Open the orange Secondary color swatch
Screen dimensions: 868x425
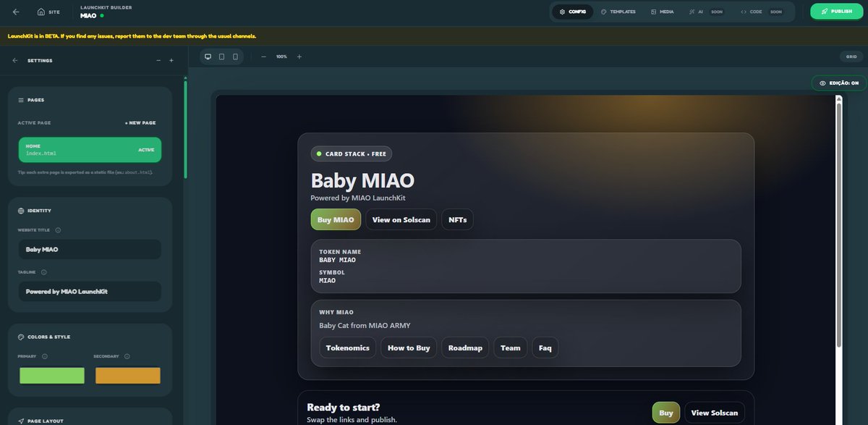pos(128,375)
